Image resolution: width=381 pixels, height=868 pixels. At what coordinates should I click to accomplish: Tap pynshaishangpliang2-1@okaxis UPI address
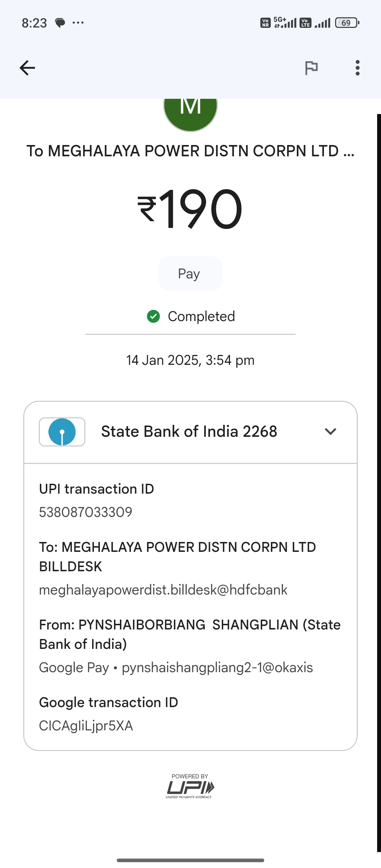(217, 668)
